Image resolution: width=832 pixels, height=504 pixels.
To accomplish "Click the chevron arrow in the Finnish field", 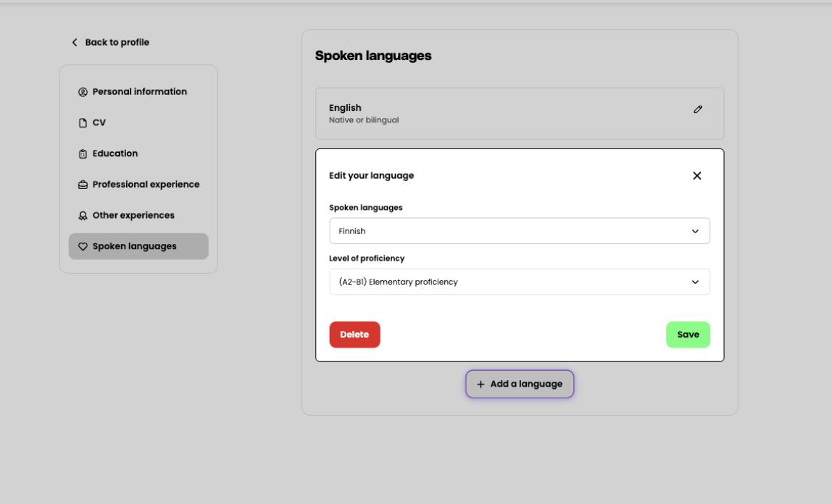I will [695, 232].
